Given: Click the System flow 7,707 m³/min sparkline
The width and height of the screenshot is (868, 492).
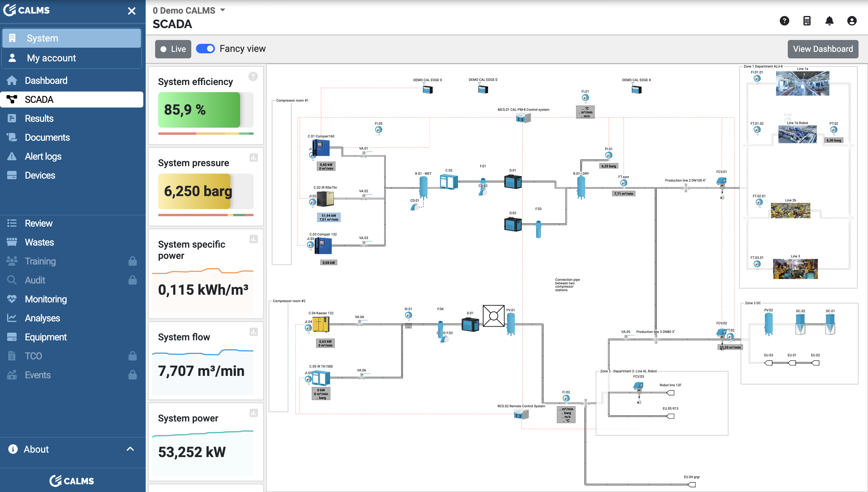Looking at the screenshot, I should tap(202, 352).
